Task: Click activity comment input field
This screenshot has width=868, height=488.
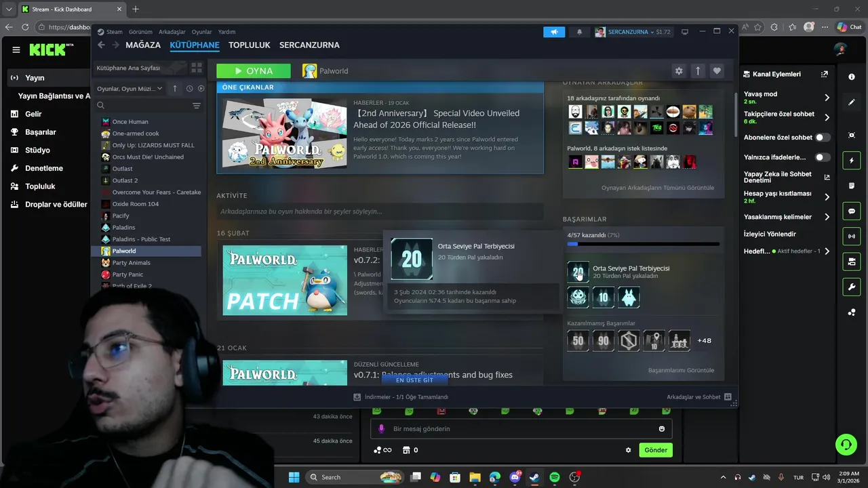Action: [380, 211]
